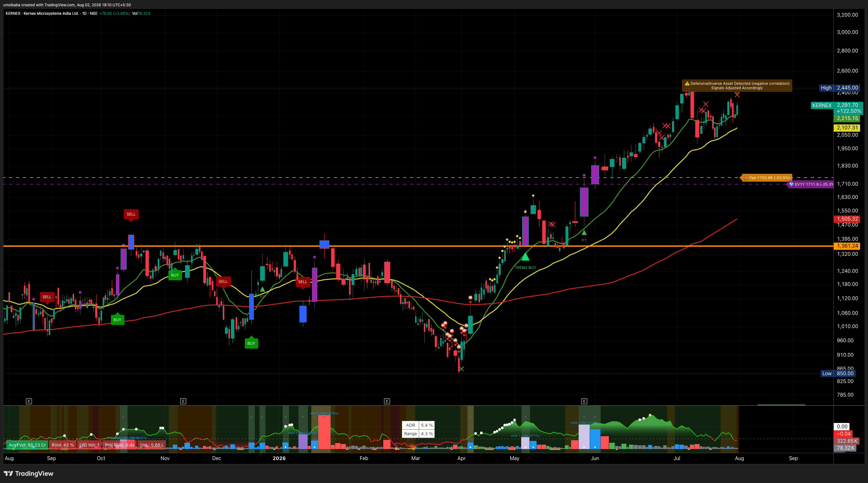
Task: Click the RVol: 43 % stat box
Action: tap(62, 445)
